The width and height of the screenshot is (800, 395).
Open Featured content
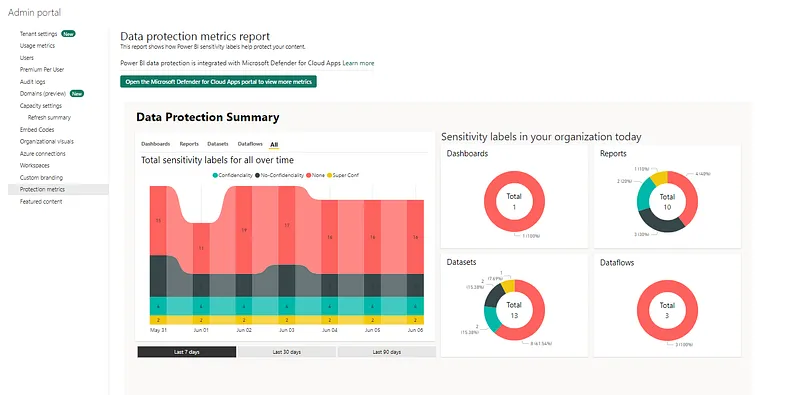[41, 202]
